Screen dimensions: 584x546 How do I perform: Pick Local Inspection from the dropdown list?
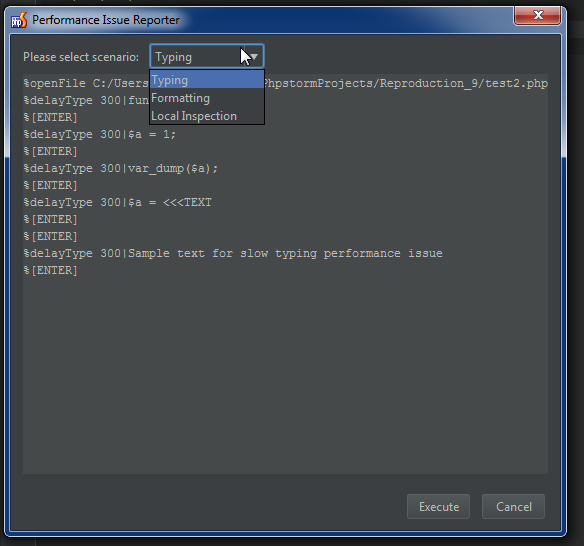pos(207,116)
